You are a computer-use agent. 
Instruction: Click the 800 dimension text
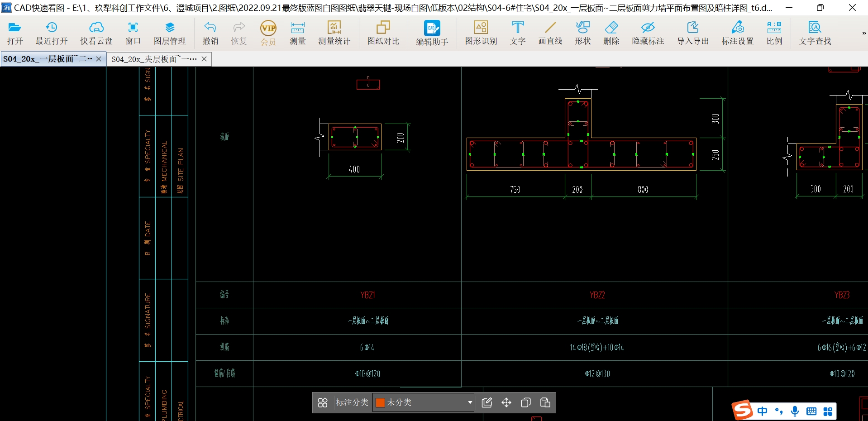click(643, 190)
